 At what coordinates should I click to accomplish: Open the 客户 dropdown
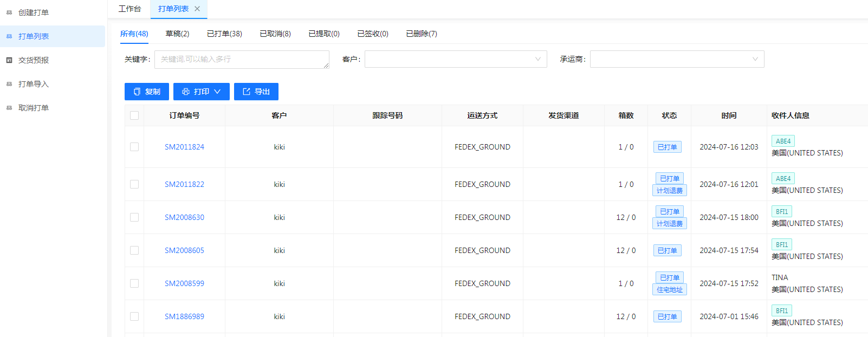(456, 59)
